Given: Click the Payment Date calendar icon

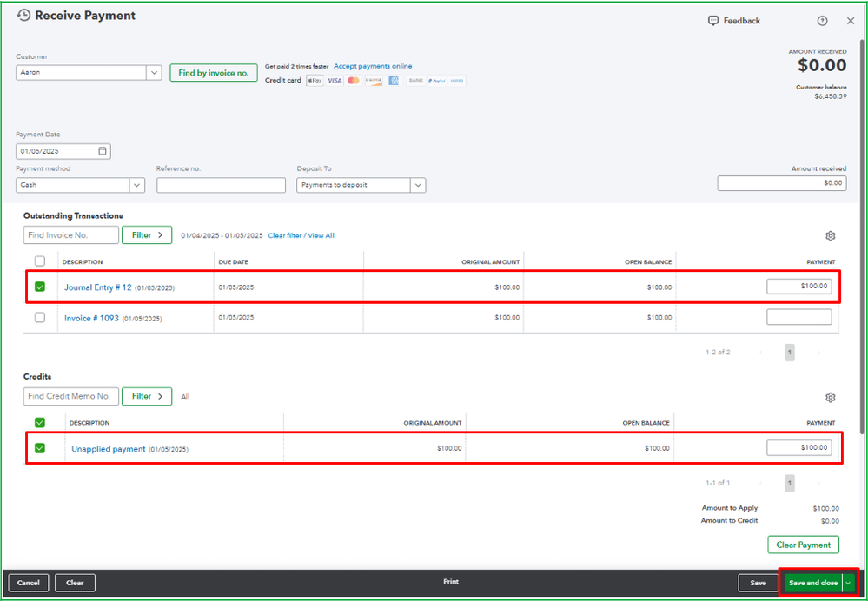Looking at the screenshot, I should coord(102,151).
